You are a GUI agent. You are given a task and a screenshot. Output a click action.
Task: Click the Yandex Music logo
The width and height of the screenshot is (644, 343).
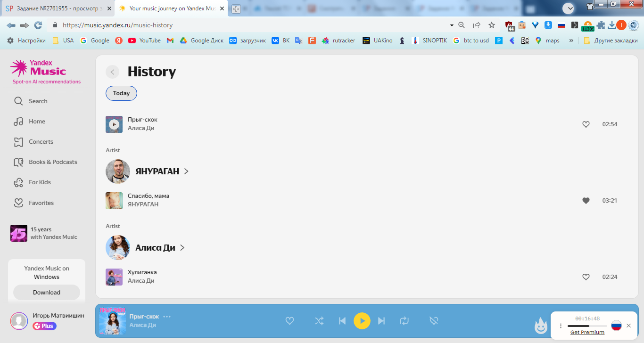pos(39,68)
